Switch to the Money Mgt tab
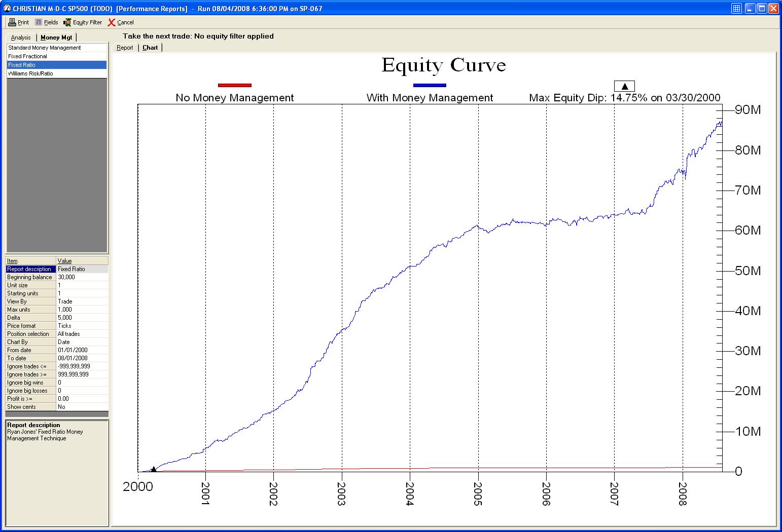 56,37
